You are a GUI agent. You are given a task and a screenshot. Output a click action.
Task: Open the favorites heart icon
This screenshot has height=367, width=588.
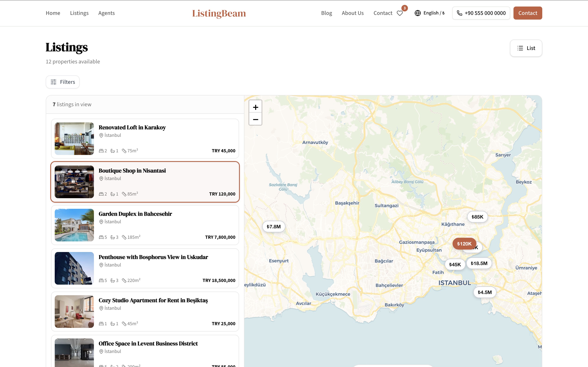click(400, 13)
